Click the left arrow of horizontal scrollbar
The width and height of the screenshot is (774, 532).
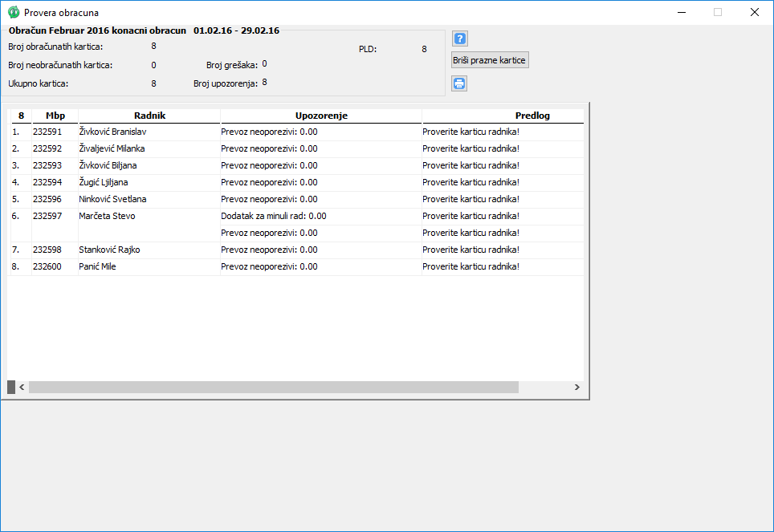[22, 387]
